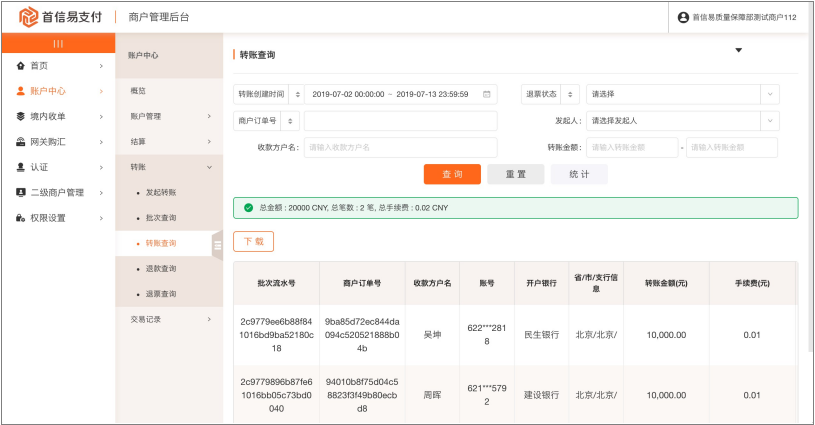
Task: Click order number starting 9ba85d72ec844da
Action: pos(362,335)
